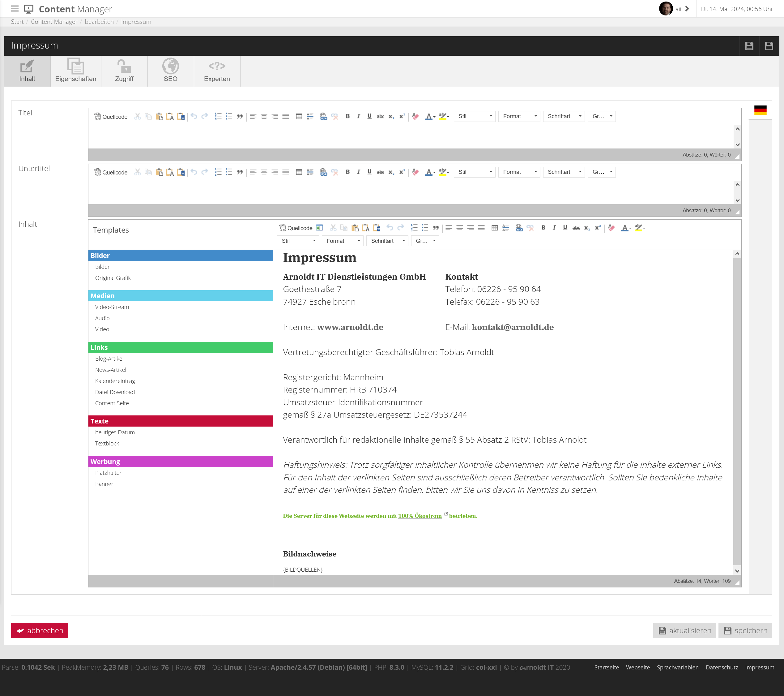
Task: Insert table via Inhalt toolbar table icon
Action: [495, 228]
